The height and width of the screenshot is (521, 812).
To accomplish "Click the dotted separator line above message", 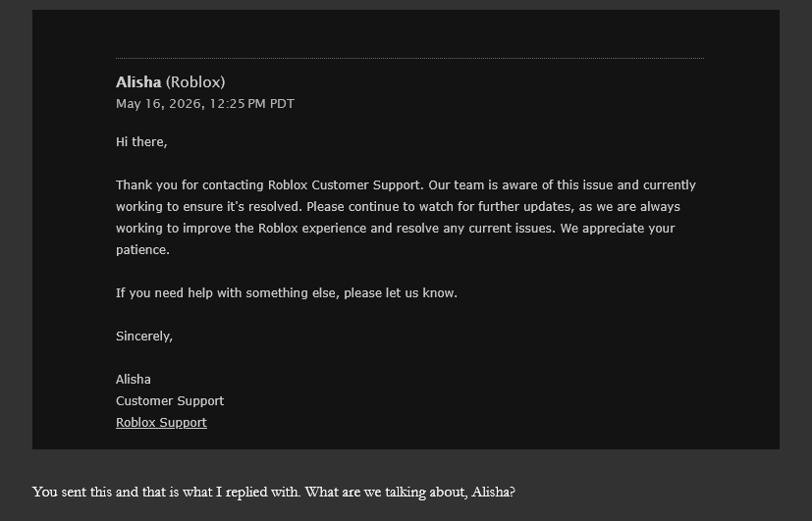I will click(x=409, y=58).
